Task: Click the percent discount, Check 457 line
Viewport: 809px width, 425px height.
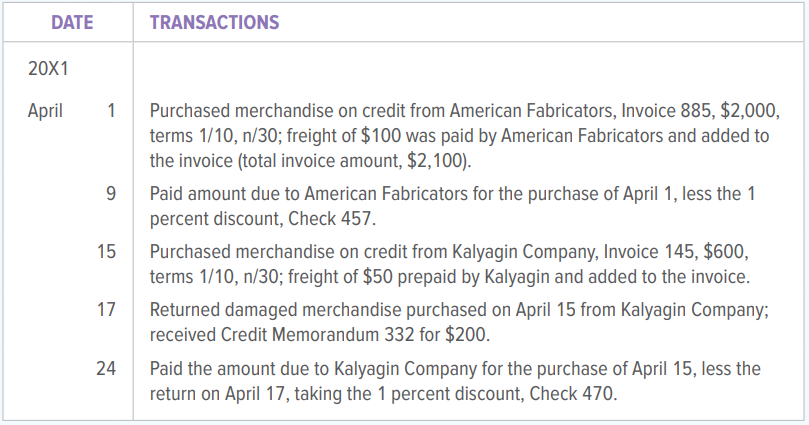Action: pyautogui.click(x=263, y=219)
